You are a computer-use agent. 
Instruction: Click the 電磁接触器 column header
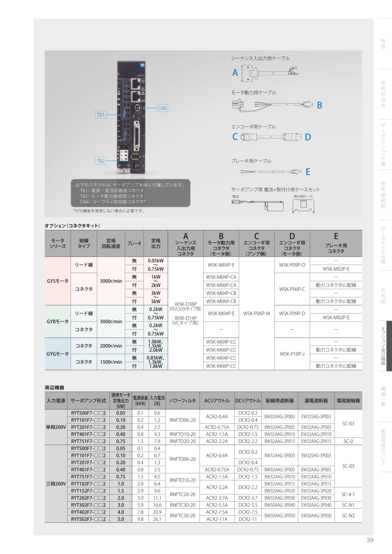(348, 400)
